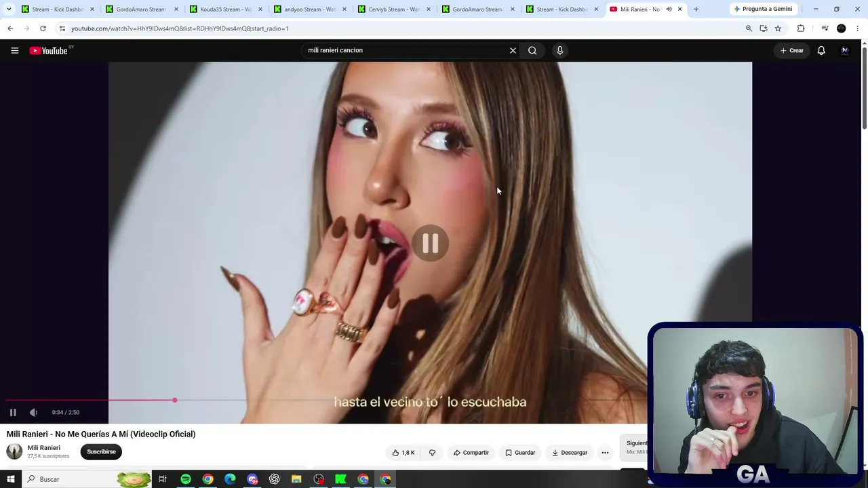868x488 pixels.
Task: Click the Crear button
Action: pyautogui.click(x=791, y=50)
